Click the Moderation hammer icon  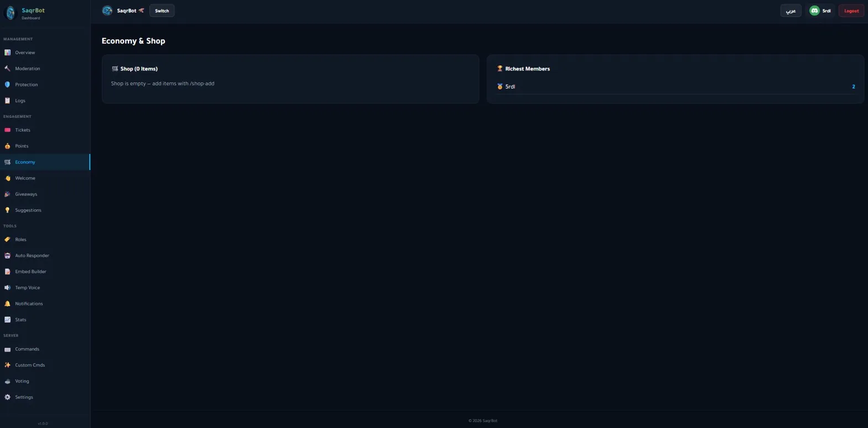[x=7, y=69]
